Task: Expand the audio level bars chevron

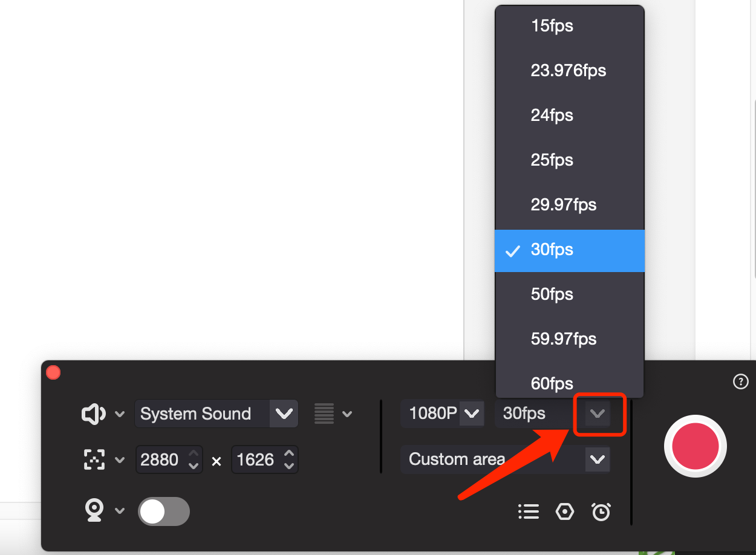Action: click(347, 414)
